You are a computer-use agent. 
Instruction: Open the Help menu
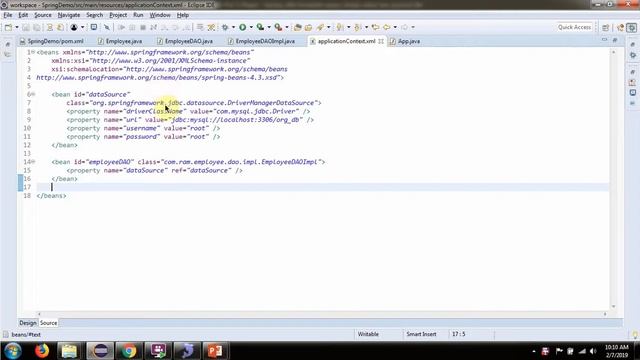(x=182, y=15)
